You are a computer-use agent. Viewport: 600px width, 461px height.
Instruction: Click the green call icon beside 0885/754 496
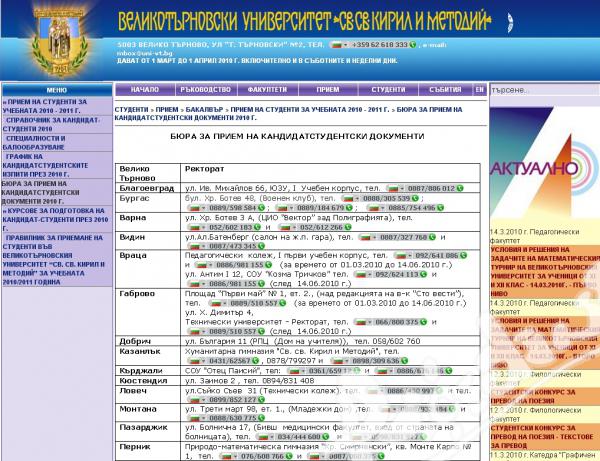click(x=440, y=208)
